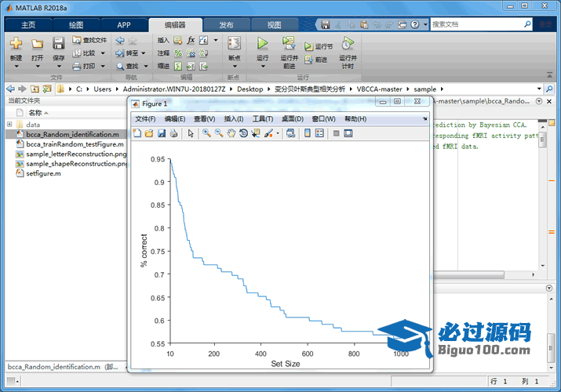Click the Run Section (运行节) button
The width and height of the screenshot is (561, 392).
(319, 46)
